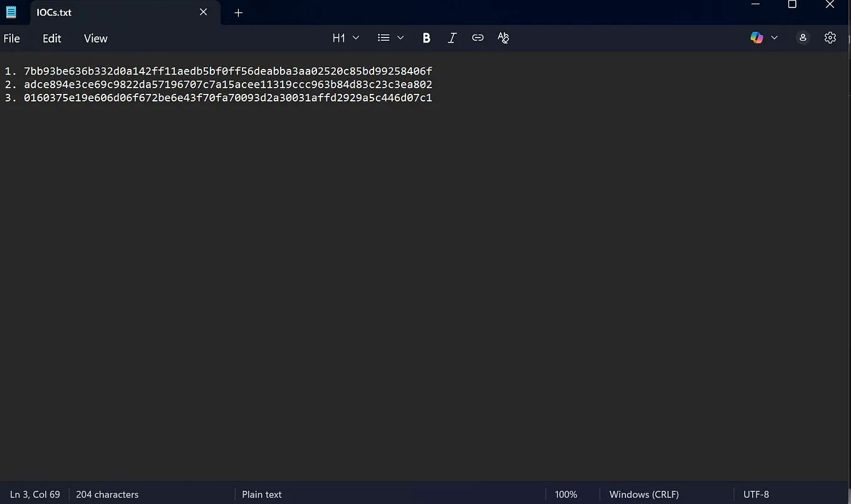The image size is (851, 504).
Task: Click the Ln 3, Col 69 status entry
Action: (35, 494)
